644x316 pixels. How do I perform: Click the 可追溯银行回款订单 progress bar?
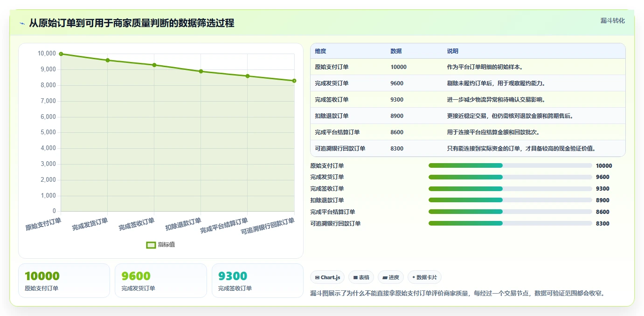click(510, 223)
